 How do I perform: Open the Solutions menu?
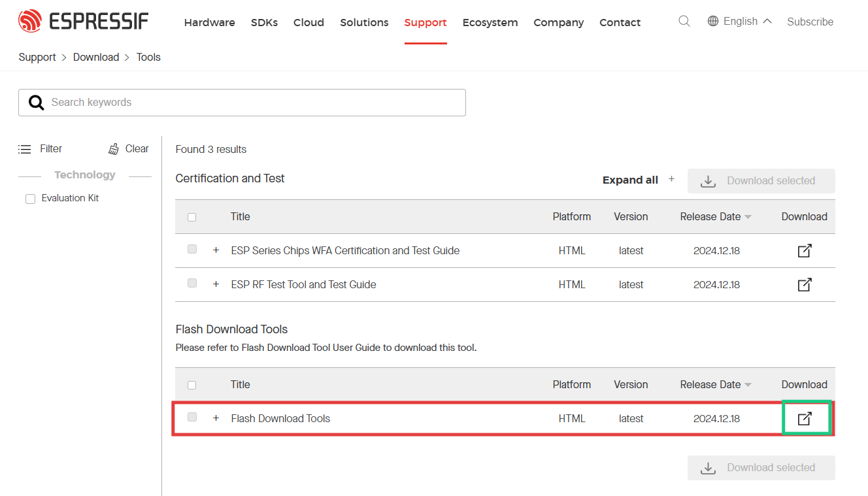[x=364, y=22]
